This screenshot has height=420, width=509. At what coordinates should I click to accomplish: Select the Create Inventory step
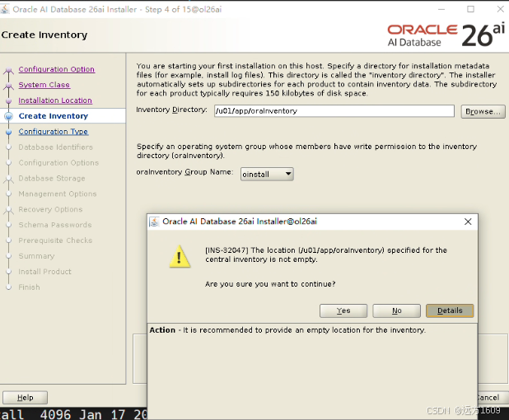point(54,116)
